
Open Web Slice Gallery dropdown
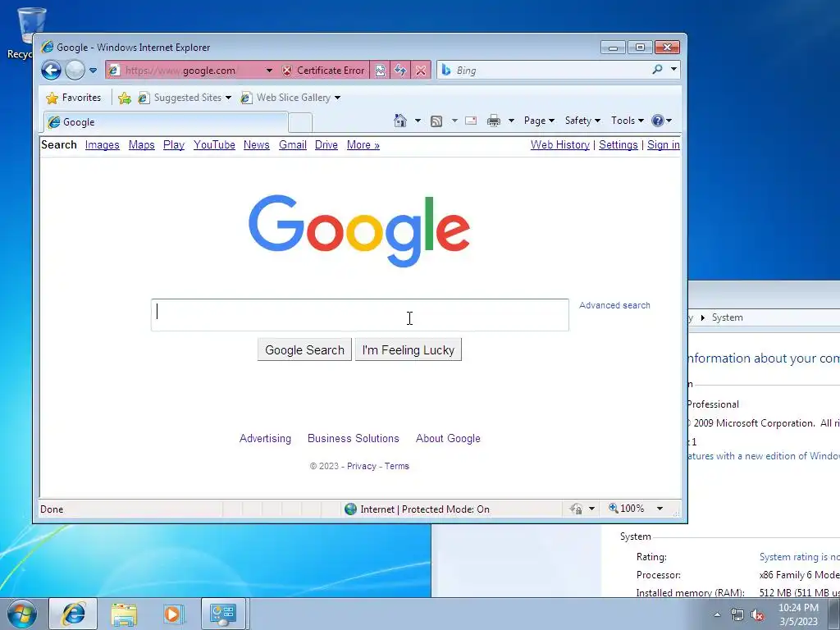(291, 98)
